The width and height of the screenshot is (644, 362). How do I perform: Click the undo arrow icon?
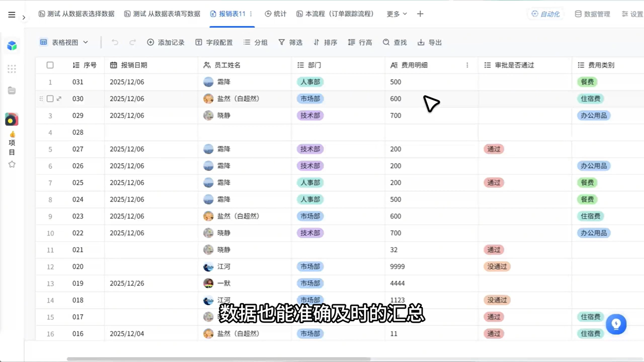pyautogui.click(x=115, y=42)
